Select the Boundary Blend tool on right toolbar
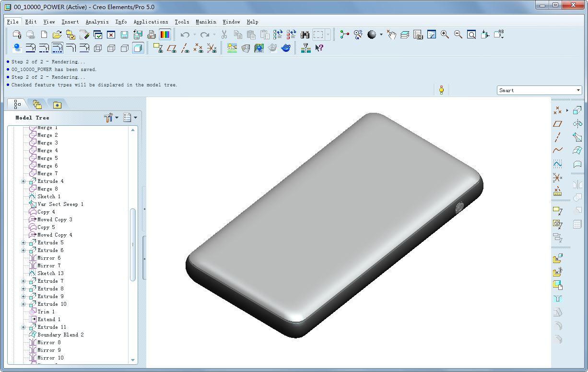This screenshot has width=588, height=372. click(577, 151)
